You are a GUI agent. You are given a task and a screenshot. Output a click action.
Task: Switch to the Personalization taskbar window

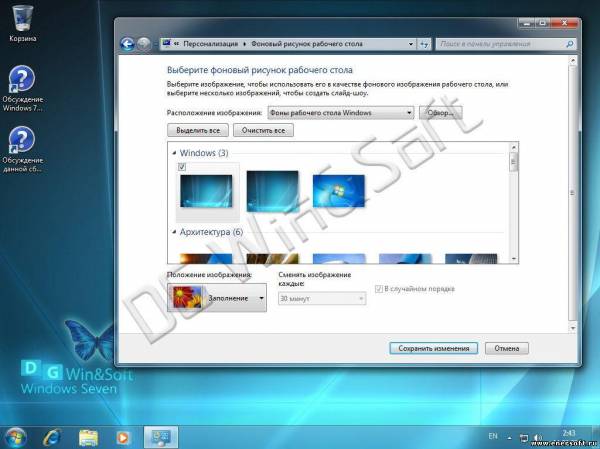point(161,438)
